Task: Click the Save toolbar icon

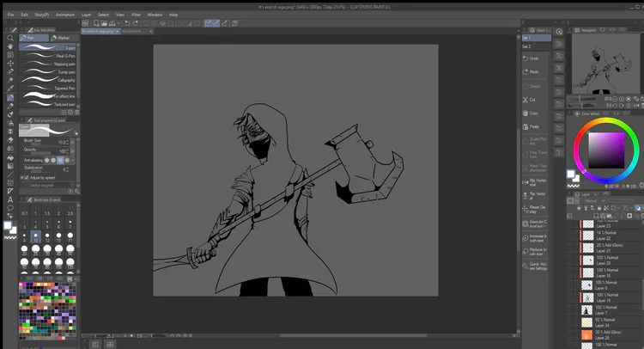Action: click(x=112, y=23)
